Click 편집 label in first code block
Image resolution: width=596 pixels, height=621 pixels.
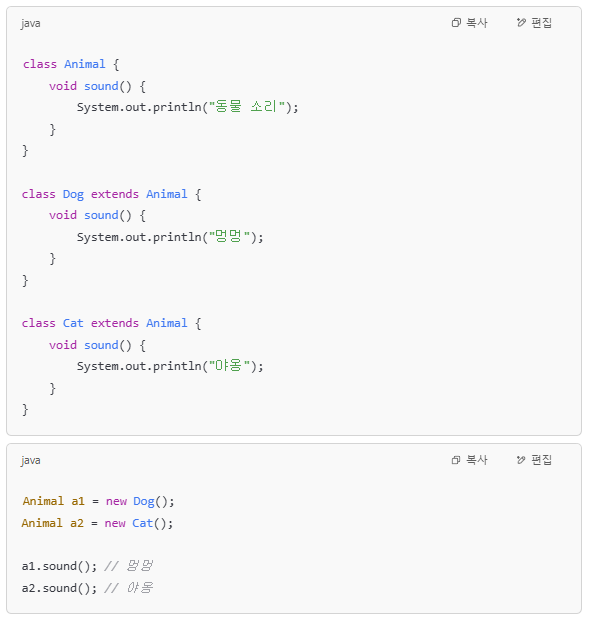[541, 23]
